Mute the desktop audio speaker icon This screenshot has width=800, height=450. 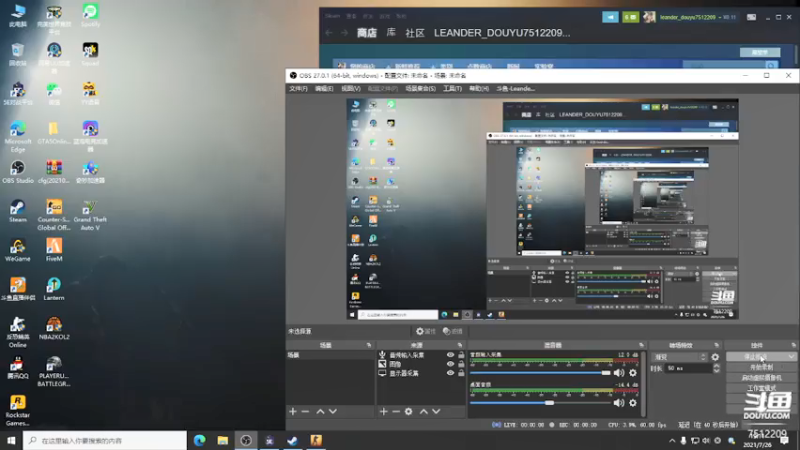[619, 403]
